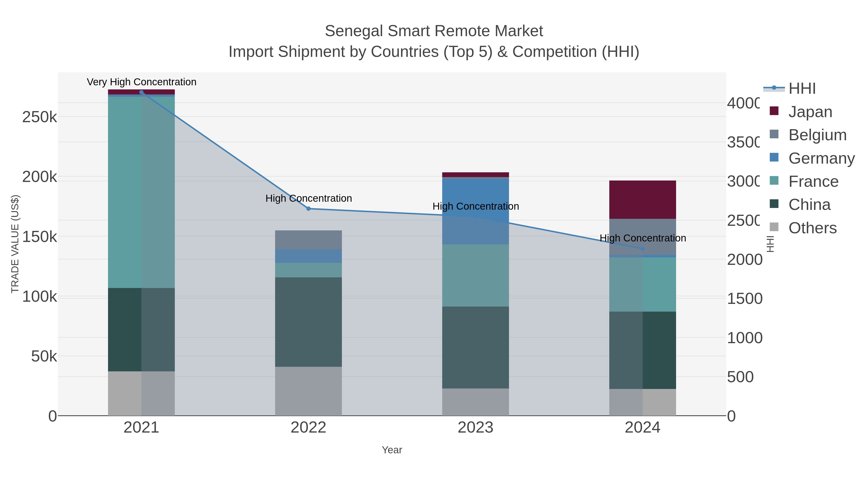Toggle the France legend label
Screen dimensions: 868x488
(x=814, y=181)
